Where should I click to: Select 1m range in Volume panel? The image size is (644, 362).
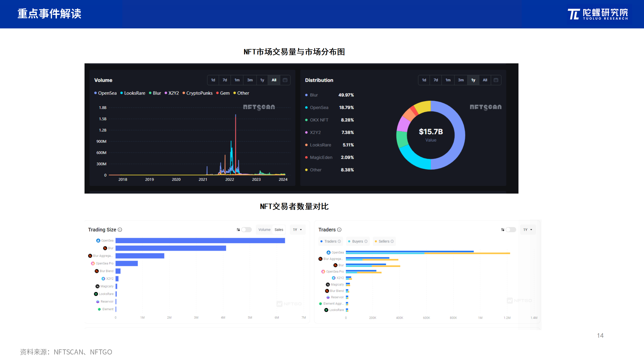click(237, 80)
